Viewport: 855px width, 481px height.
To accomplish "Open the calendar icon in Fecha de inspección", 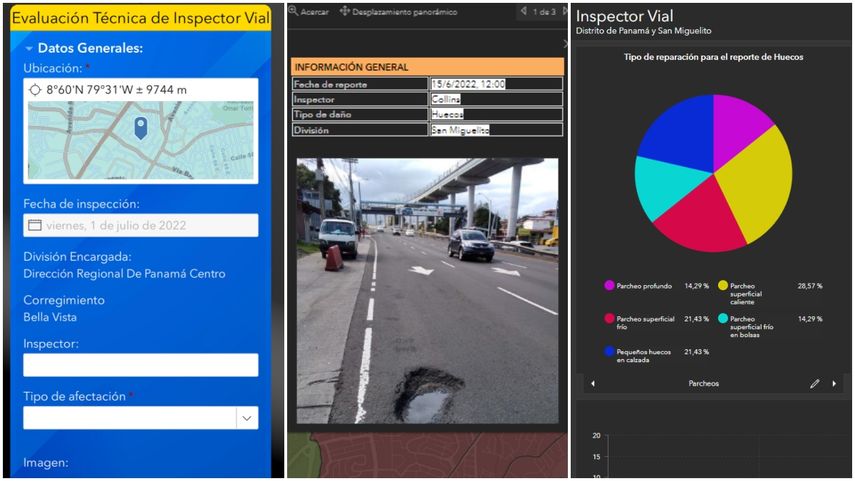I will coord(35,225).
